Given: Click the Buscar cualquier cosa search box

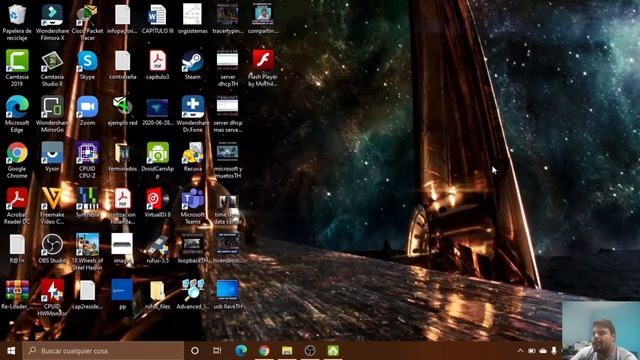Looking at the screenshot, I should tap(103, 351).
